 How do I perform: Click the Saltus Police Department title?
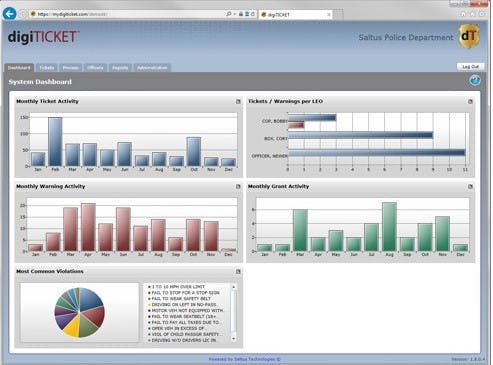[406, 37]
